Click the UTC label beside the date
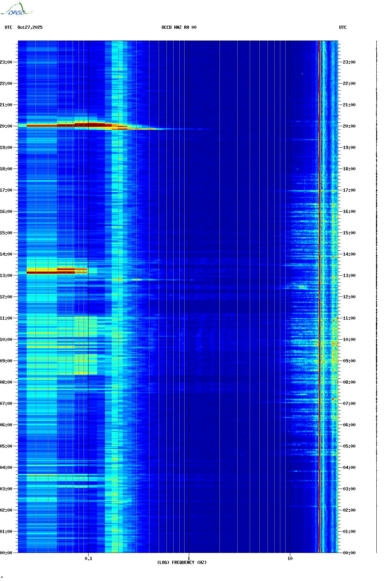This screenshot has width=392, height=581. 9,27
